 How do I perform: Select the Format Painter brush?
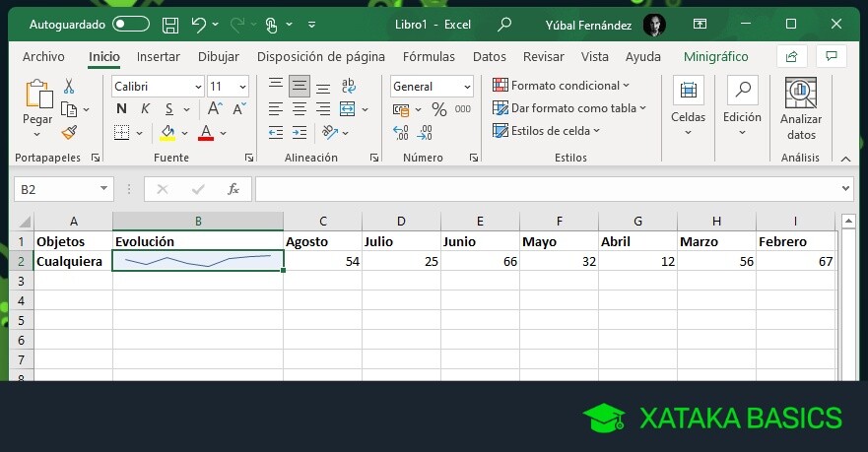point(69,133)
